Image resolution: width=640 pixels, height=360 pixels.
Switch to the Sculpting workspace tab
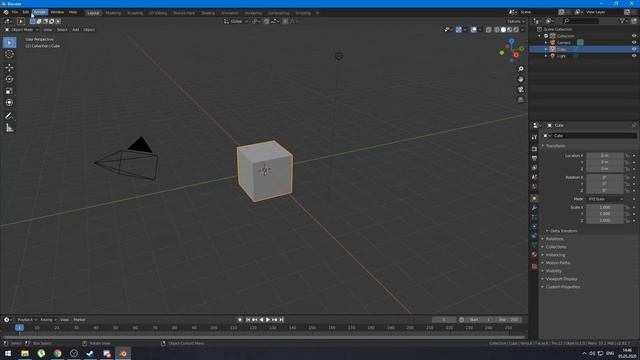click(135, 13)
